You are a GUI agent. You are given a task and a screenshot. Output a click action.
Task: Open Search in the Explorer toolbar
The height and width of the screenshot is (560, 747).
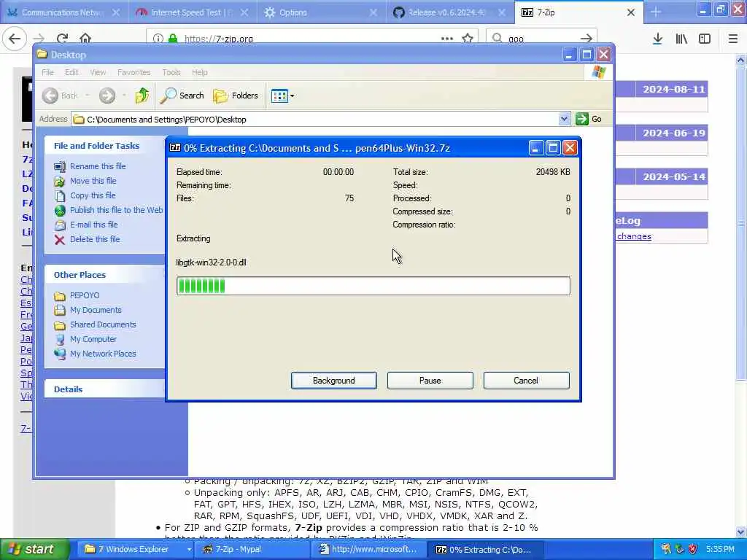[x=182, y=96]
